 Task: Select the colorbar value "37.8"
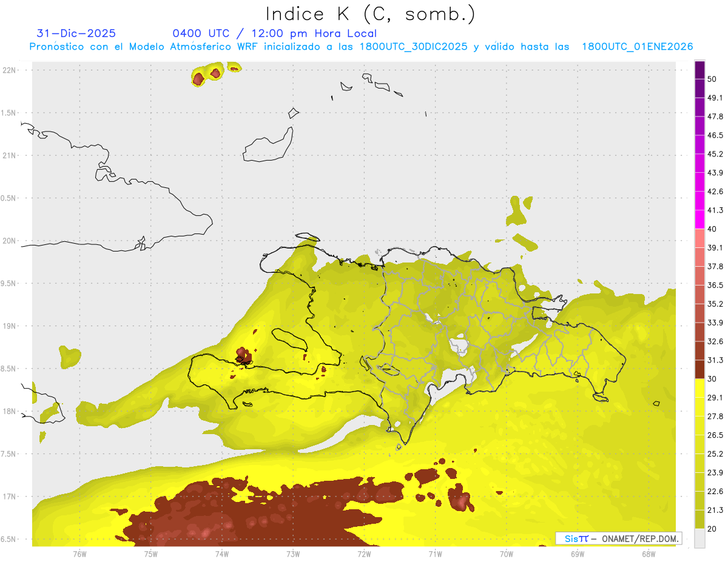click(x=715, y=266)
